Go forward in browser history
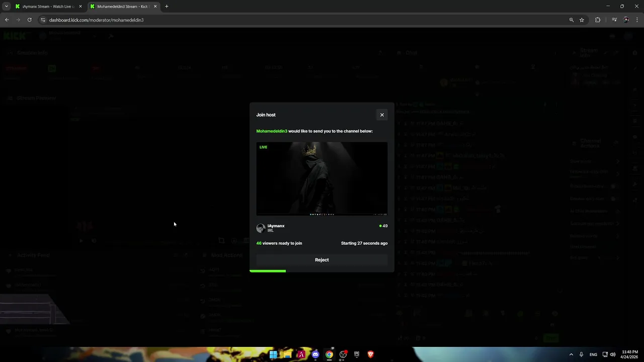The width and height of the screenshot is (644, 362). (x=18, y=20)
